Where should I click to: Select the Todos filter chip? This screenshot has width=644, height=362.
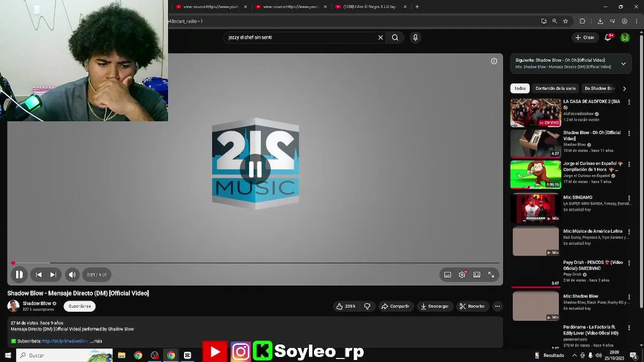pos(520,88)
